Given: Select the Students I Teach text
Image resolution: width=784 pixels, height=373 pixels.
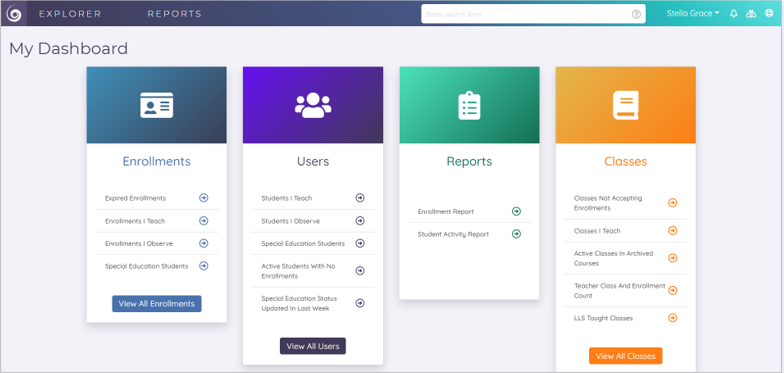Looking at the screenshot, I should [286, 198].
